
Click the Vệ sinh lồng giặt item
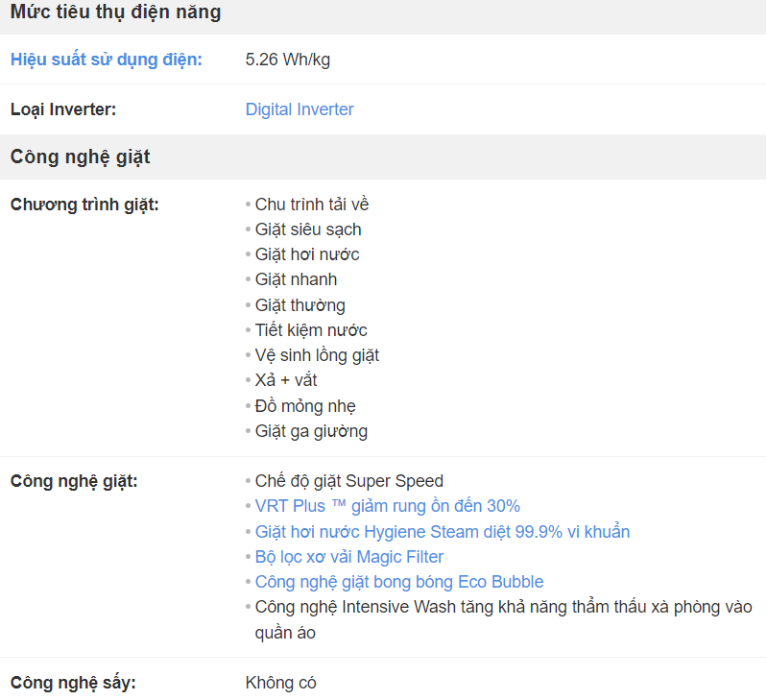pyautogui.click(x=317, y=355)
